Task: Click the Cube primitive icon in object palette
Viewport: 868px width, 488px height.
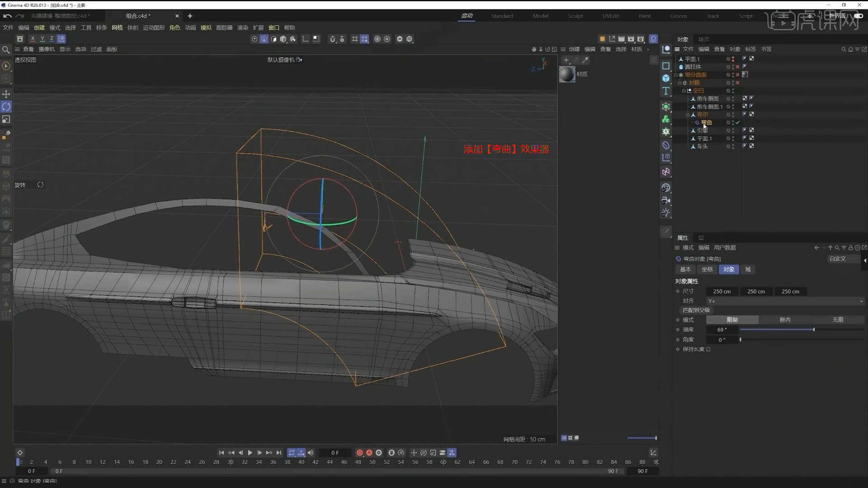Action: point(666,78)
